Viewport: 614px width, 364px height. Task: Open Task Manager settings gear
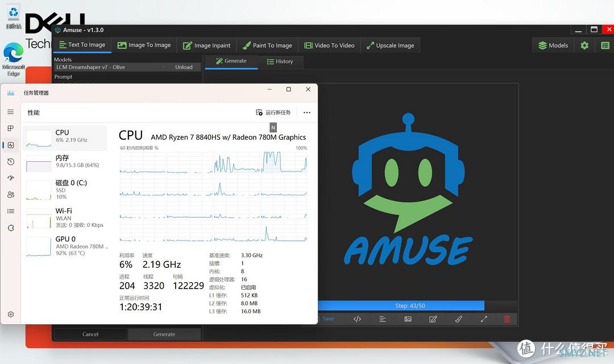(x=11, y=315)
